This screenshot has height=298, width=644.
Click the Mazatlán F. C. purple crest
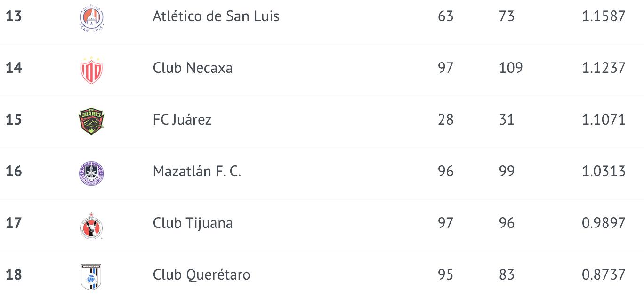tap(91, 173)
